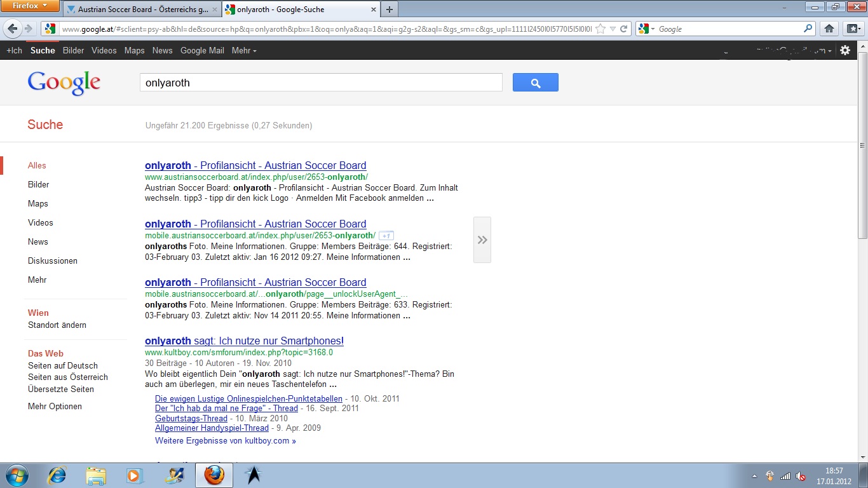
Task: Show hidden system tray icons
Action: 754,476
